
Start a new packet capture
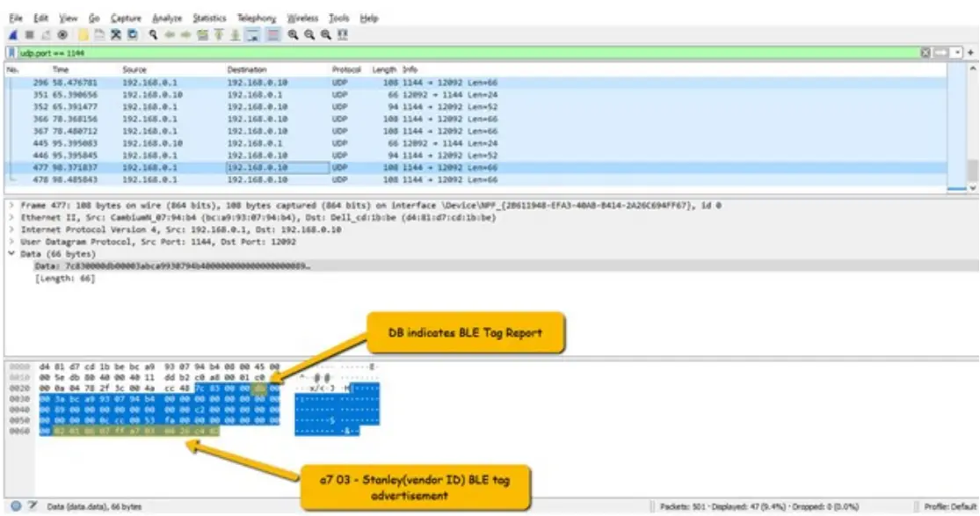click(12, 35)
